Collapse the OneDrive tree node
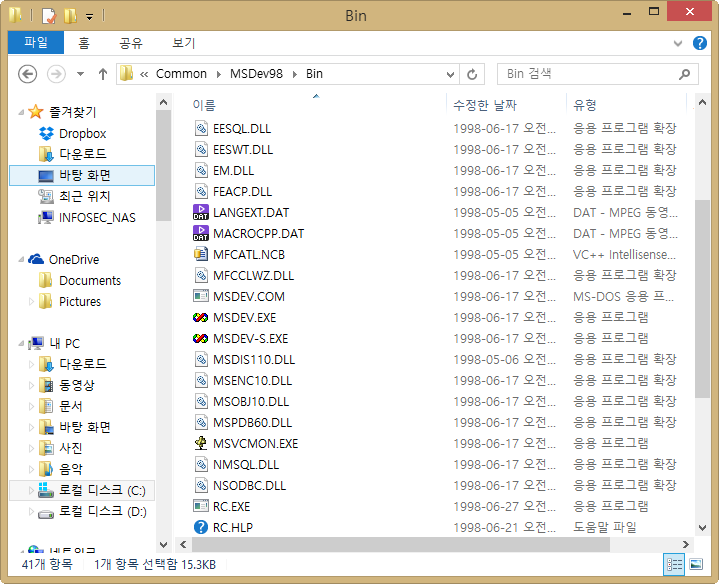The width and height of the screenshot is (719, 584). pyautogui.click(x=21, y=259)
